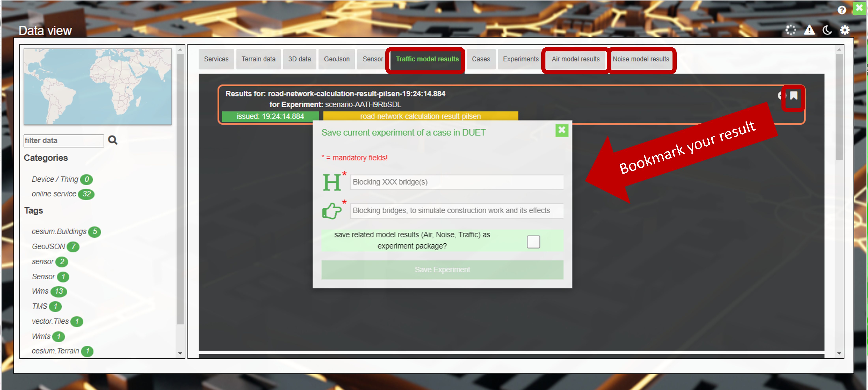Toggle dark mode with moon icon
The image size is (868, 390).
pos(827,30)
